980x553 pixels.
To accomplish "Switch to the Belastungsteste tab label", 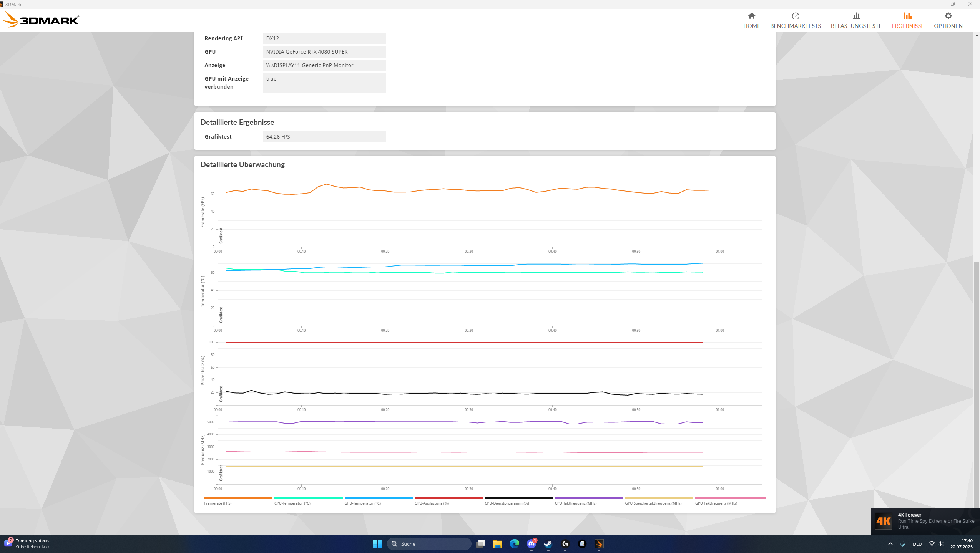I will coord(856,26).
